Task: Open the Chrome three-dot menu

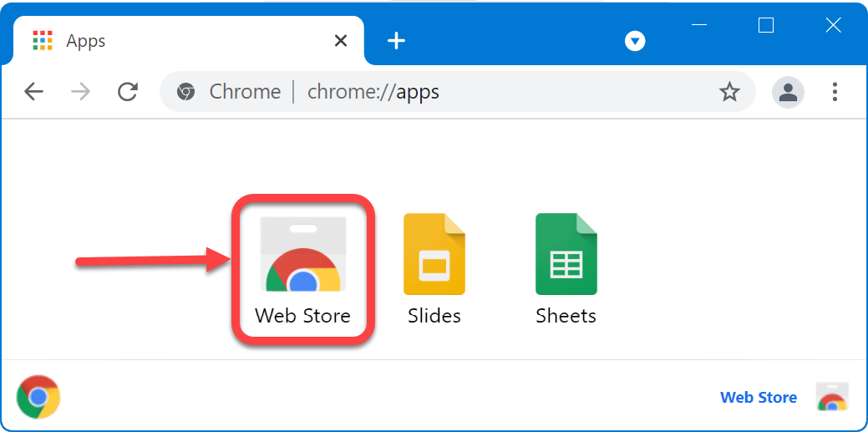Action: point(835,92)
